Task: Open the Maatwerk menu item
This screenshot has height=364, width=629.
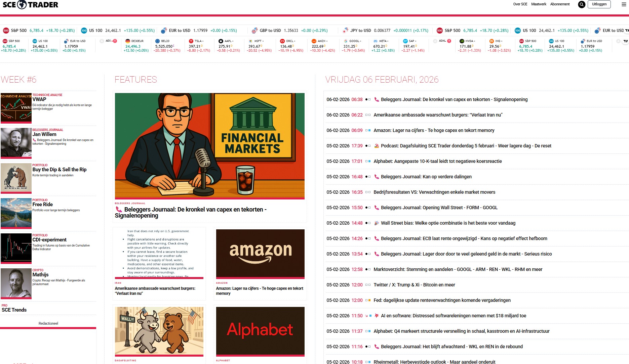Action: click(539, 4)
